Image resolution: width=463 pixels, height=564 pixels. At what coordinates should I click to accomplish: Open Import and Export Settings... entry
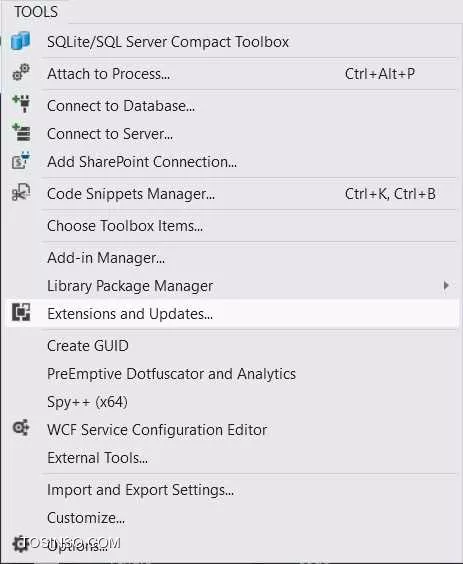coord(141,490)
